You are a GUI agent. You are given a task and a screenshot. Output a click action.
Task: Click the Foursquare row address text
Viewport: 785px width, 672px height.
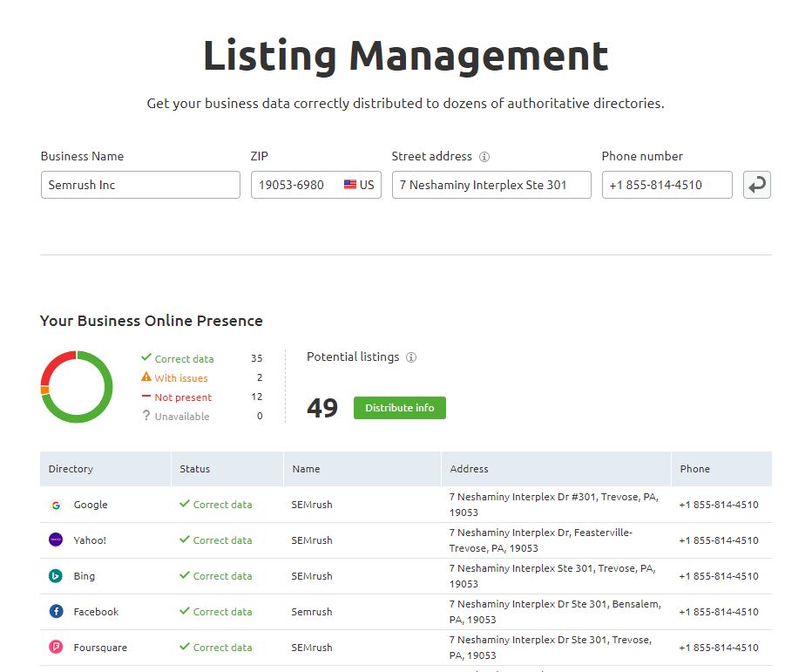(x=551, y=648)
